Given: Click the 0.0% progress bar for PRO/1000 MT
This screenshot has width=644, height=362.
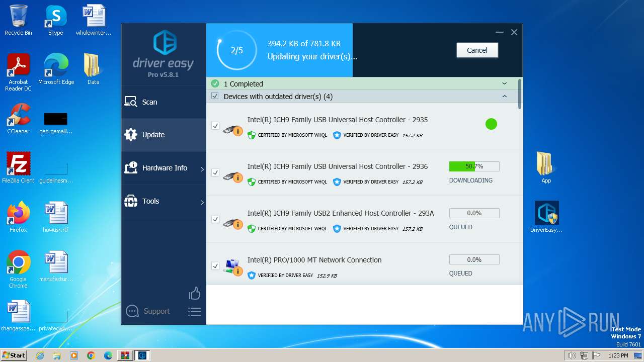Looking at the screenshot, I should pos(474,260).
